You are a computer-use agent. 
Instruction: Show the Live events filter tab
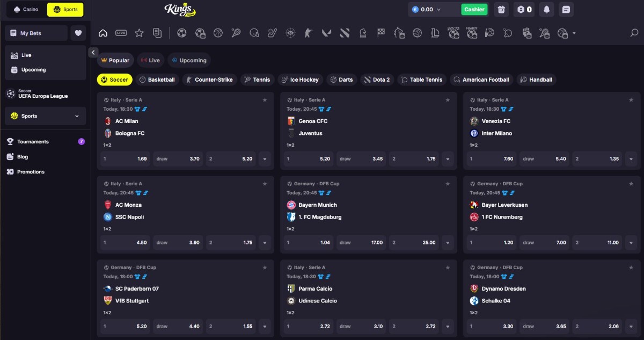150,60
